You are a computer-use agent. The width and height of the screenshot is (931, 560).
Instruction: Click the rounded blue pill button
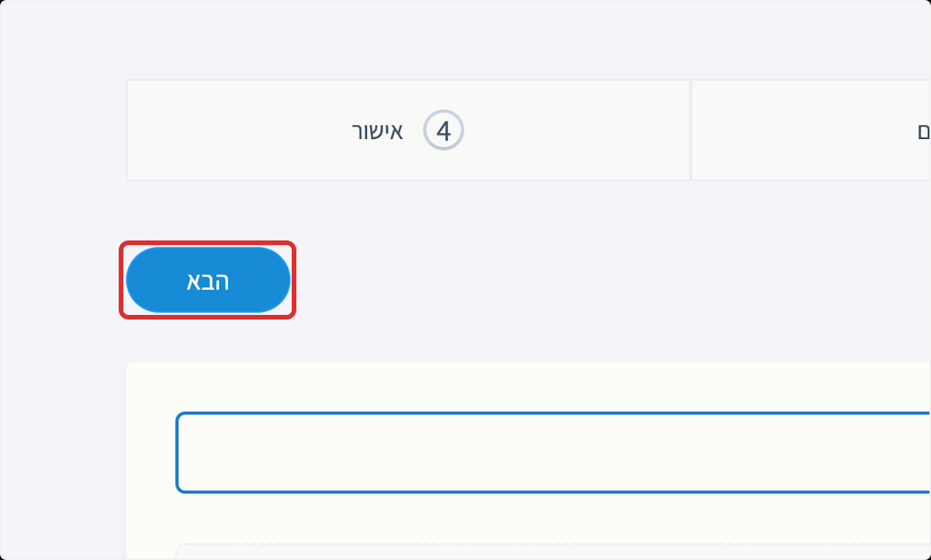coord(208,280)
